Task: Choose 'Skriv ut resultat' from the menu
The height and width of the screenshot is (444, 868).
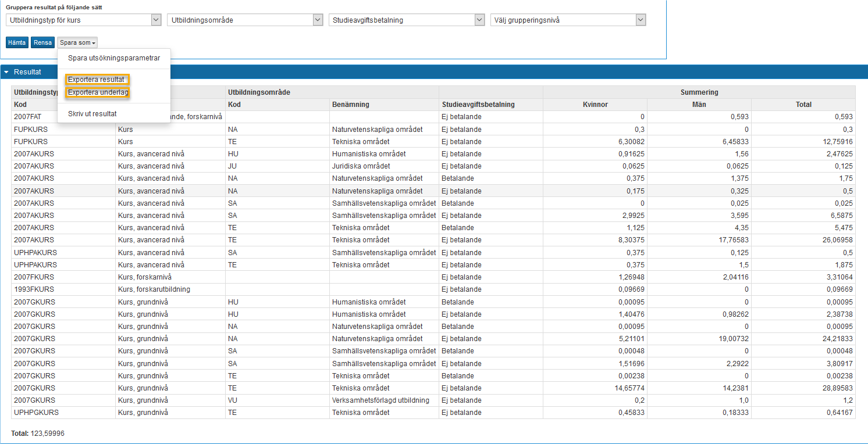Action: tap(93, 114)
